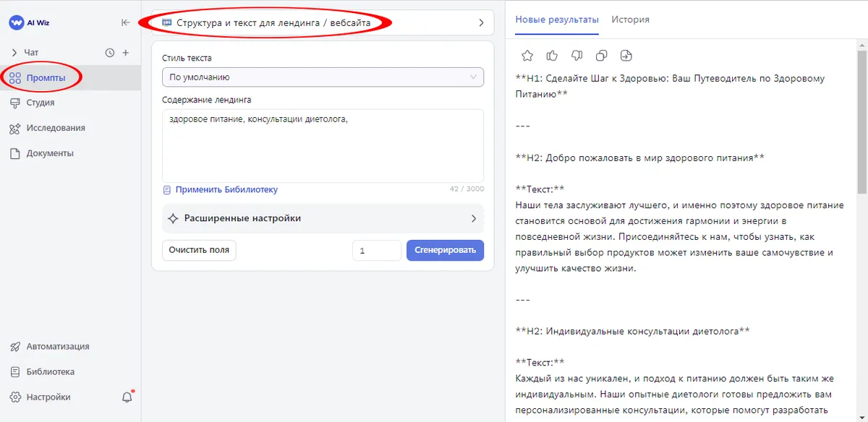868x422 pixels.
Task: Give a thumbs down to the result
Action: pos(576,55)
